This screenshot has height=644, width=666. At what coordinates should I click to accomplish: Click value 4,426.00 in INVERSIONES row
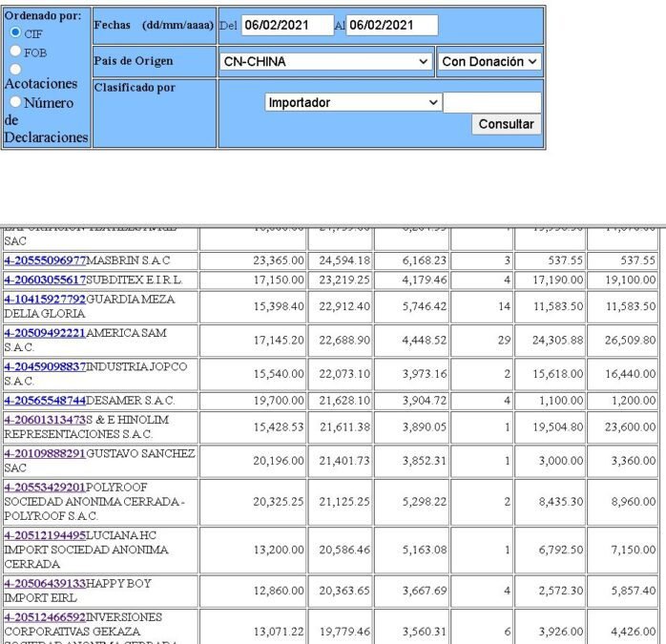coord(634,632)
